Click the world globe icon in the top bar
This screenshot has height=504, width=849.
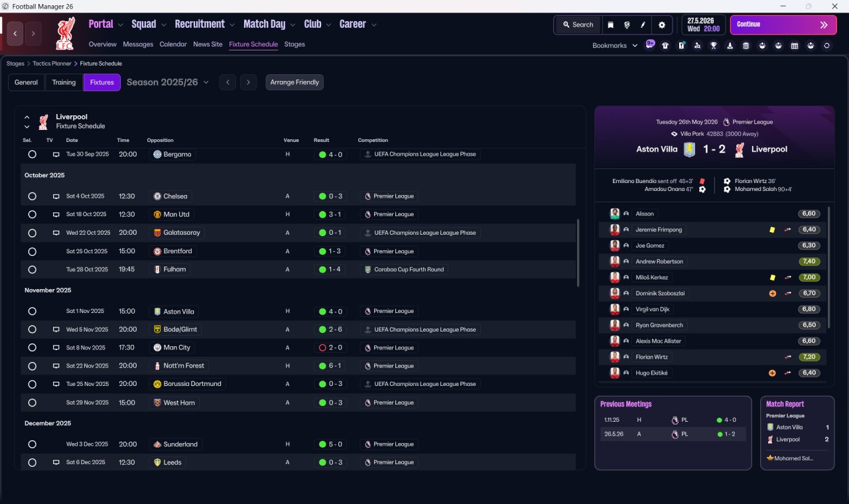pos(627,25)
